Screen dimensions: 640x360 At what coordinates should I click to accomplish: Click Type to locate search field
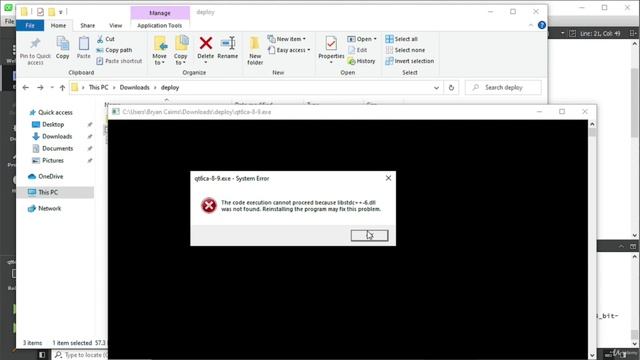pos(82,355)
